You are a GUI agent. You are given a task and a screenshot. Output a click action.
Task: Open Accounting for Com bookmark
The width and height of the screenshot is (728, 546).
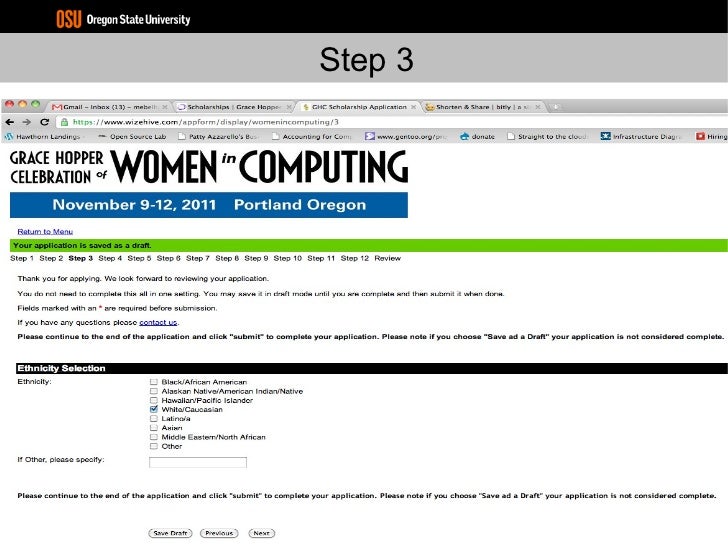pos(312,136)
